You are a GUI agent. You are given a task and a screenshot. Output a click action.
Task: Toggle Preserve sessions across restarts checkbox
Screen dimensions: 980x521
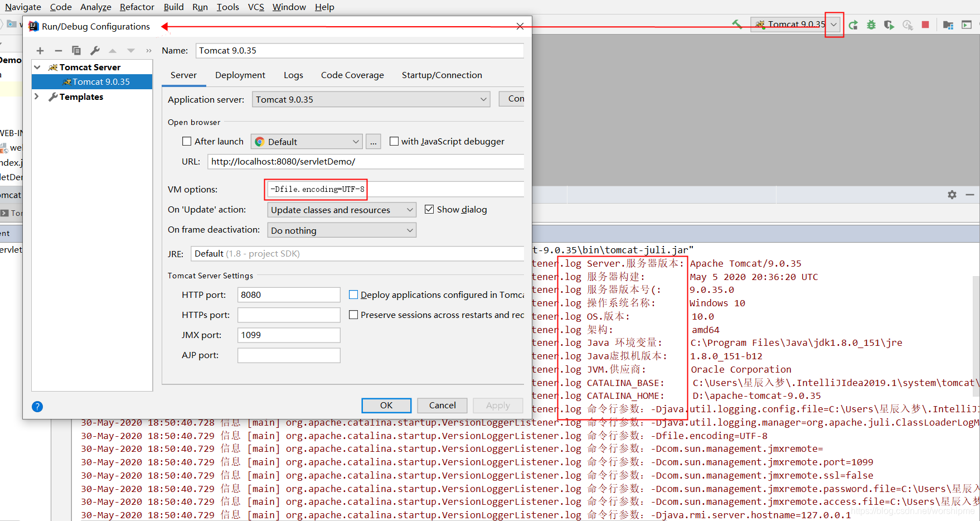pos(353,315)
